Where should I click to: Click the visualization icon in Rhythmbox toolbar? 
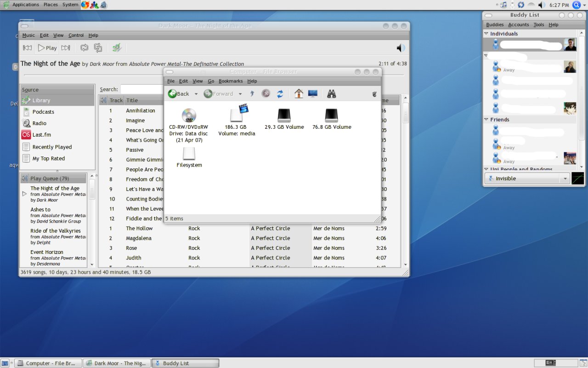117,48
